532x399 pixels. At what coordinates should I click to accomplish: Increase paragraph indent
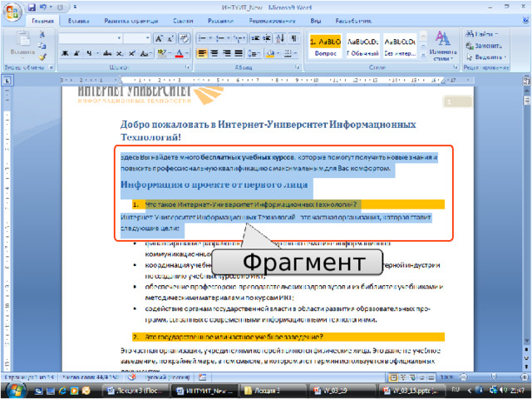point(267,38)
